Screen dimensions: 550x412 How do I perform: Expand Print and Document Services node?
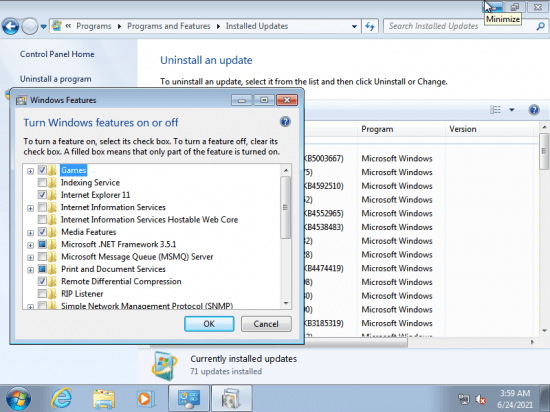point(31,270)
